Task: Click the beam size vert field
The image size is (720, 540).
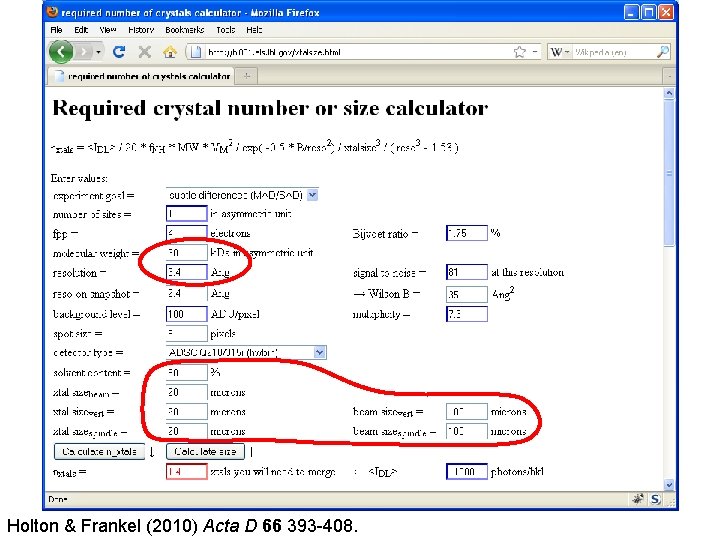Action: [x=467, y=411]
